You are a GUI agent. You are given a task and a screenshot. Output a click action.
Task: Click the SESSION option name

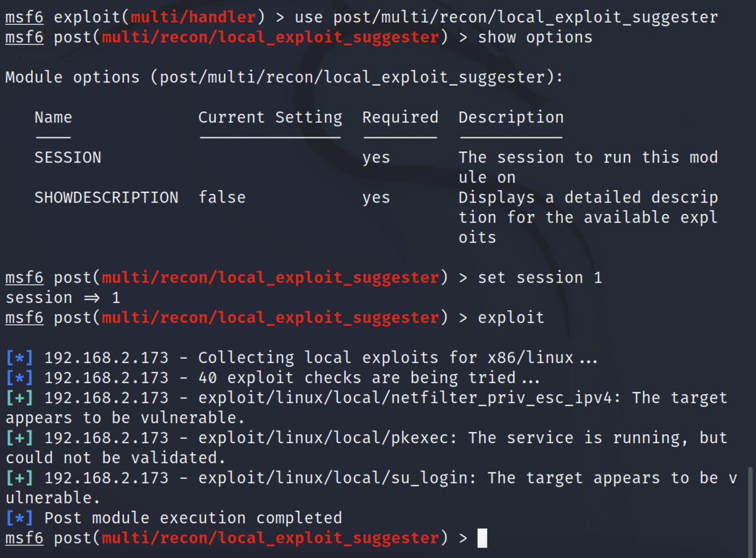click(x=68, y=157)
